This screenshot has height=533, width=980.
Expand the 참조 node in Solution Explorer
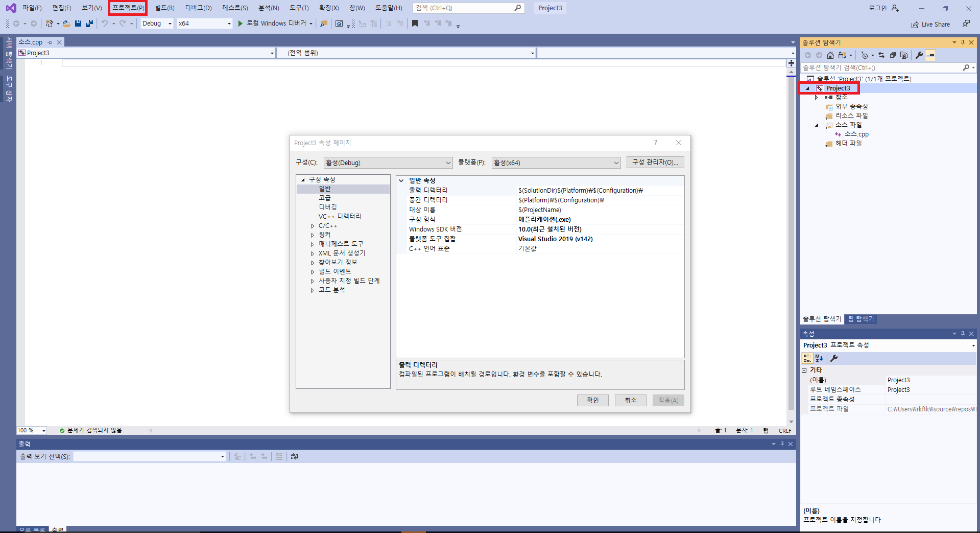tap(816, 97)
